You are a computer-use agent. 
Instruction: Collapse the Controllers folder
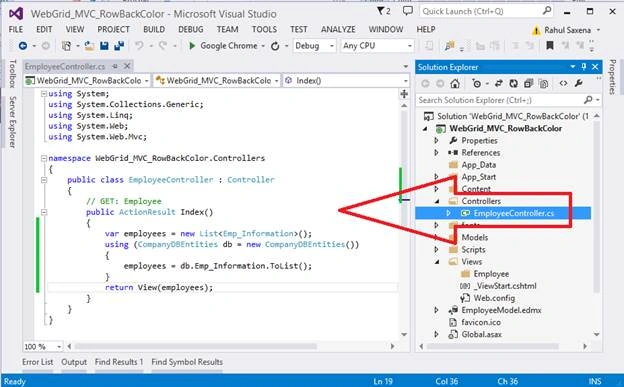click(x=437, y=201)
